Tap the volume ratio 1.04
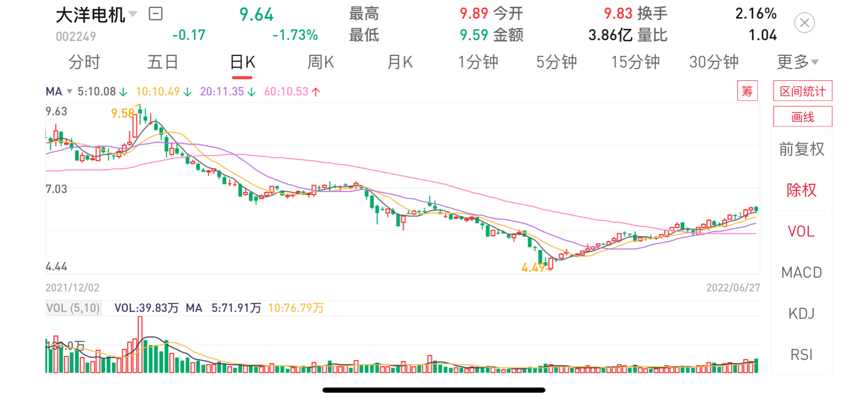 (x=763, y=35)
